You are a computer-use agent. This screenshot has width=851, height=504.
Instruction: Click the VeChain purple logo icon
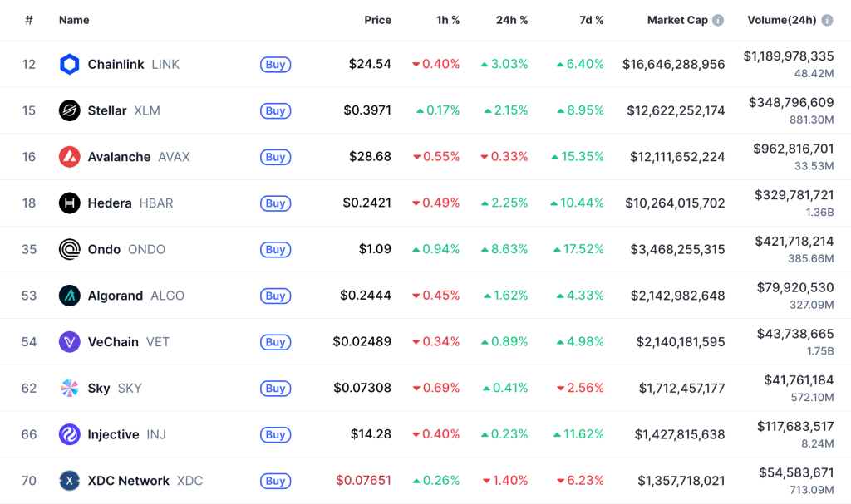[70, 342]
